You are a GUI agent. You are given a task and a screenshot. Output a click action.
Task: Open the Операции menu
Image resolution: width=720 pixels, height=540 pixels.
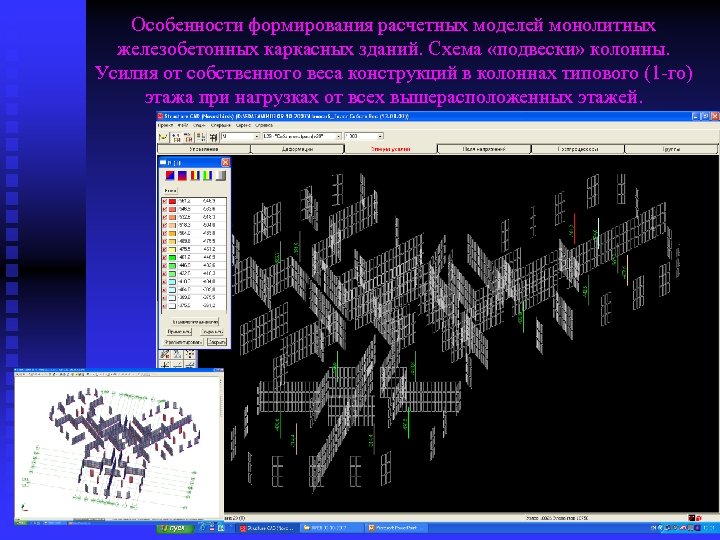click(221, 125)
